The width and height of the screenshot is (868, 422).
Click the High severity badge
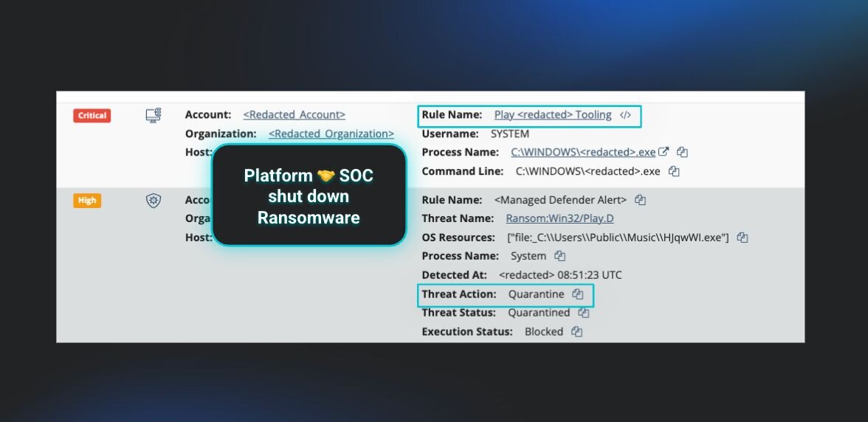pyautogui.click(x=87, y=200)
